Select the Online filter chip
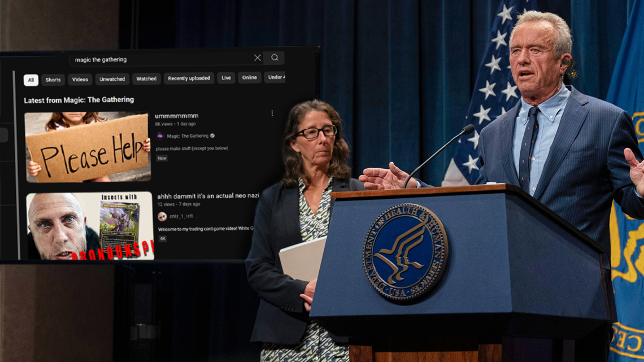Viewport: 644px width, 362px height. (x=249, y=77)
